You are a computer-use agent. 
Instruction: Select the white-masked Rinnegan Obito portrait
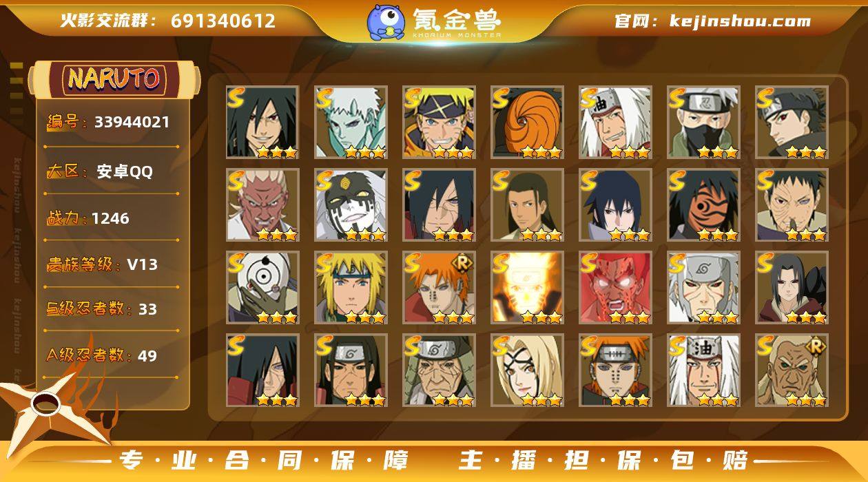point(262,288)
